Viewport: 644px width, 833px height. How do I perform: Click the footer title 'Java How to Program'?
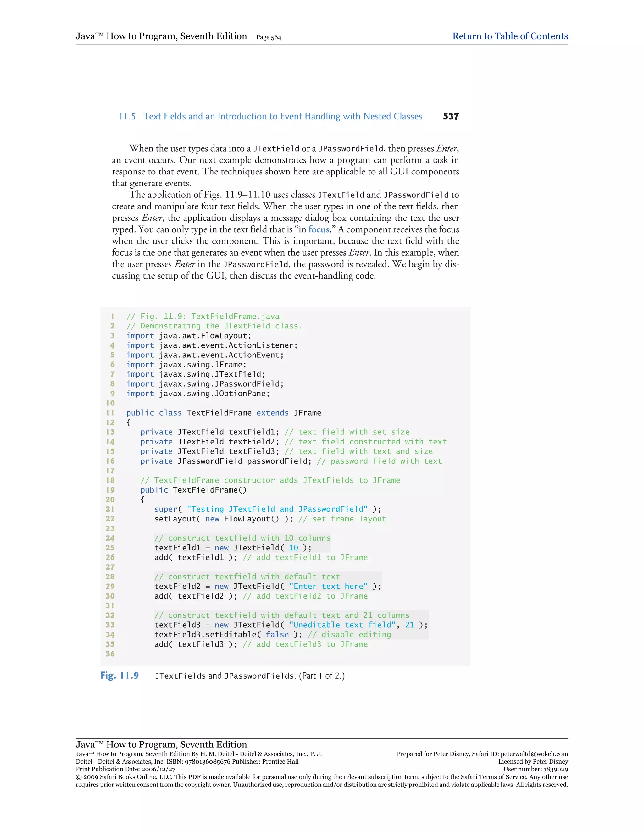pyautogui.click(x=161, y=744)
